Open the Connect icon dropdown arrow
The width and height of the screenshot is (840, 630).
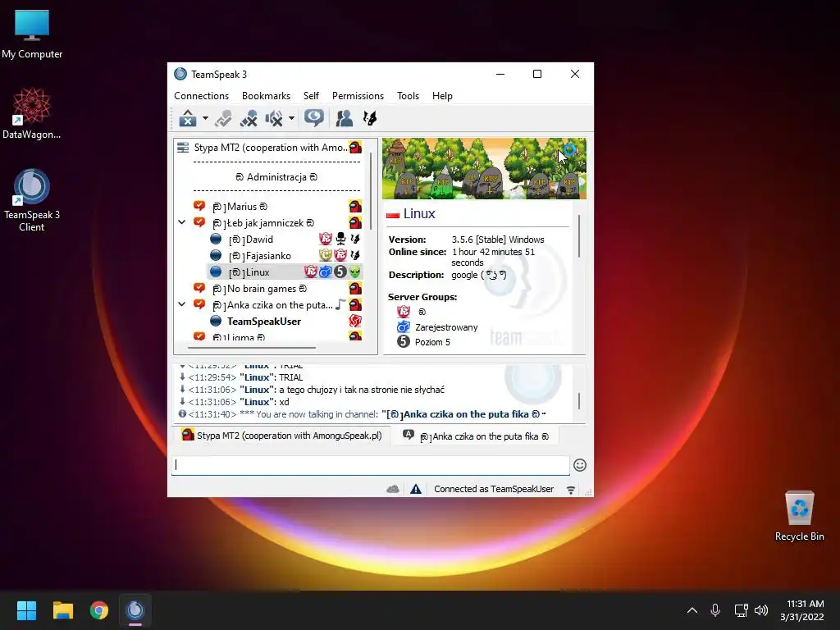tap(205, 118)
